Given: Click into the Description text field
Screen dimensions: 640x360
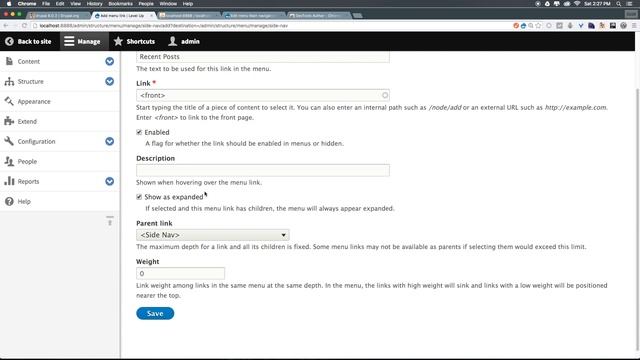Looking at the screenshot, I should tap(263, 170).
